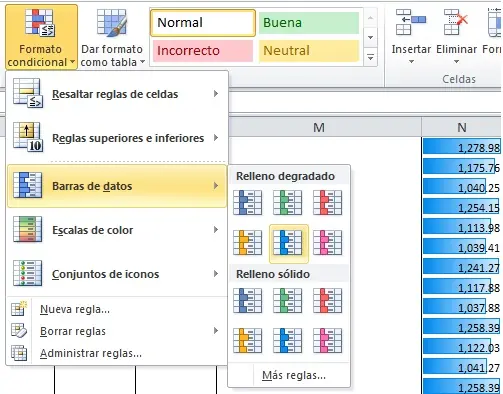This screenshot has width=503, height=394.
Task: Select green solid-fill data bar
Action: tap(288, 301)
